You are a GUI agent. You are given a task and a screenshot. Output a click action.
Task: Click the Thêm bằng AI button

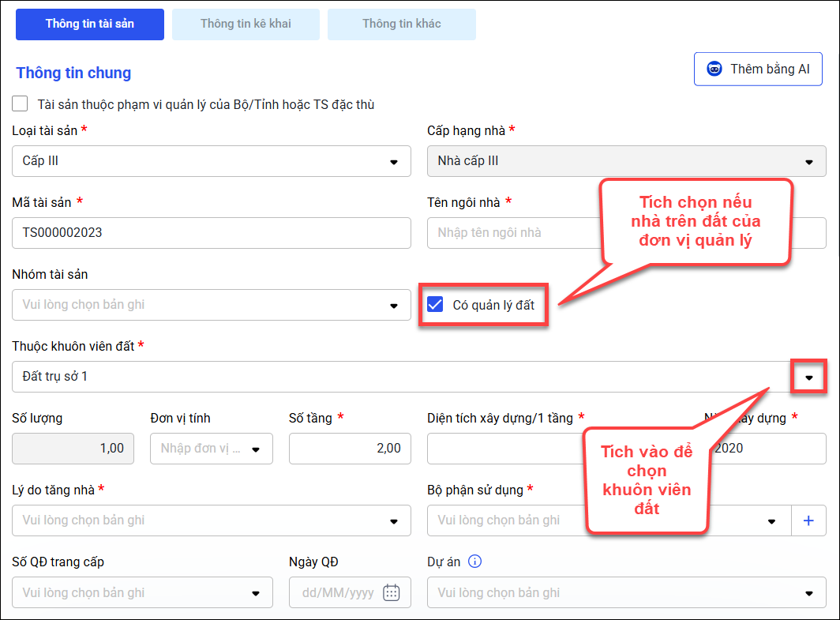click(x=758, y=70)
